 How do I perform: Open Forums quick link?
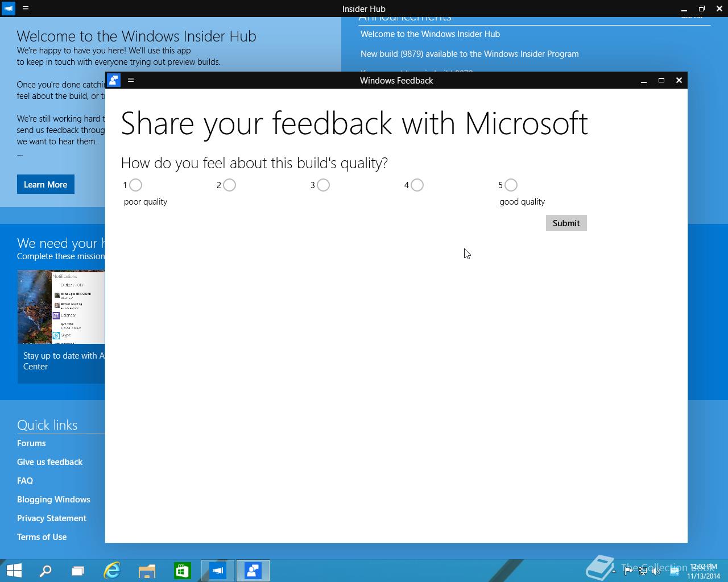click(x=31, y=443)
